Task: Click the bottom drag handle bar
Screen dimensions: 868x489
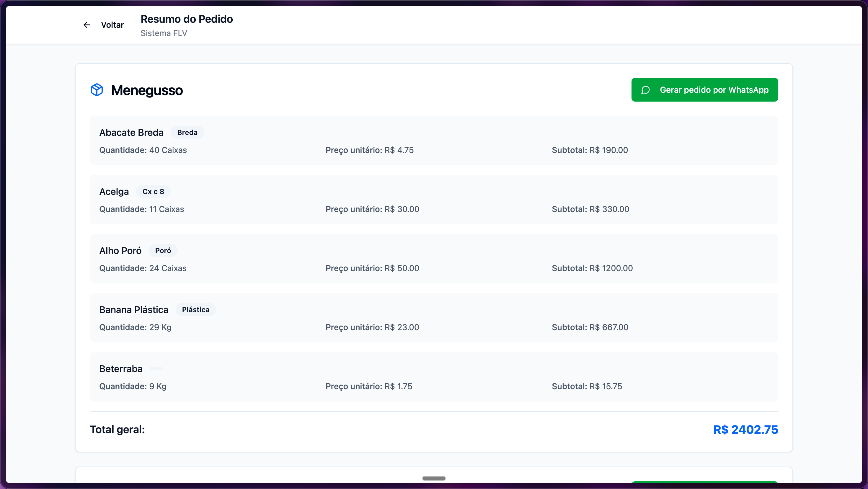Action: (434, 478)
